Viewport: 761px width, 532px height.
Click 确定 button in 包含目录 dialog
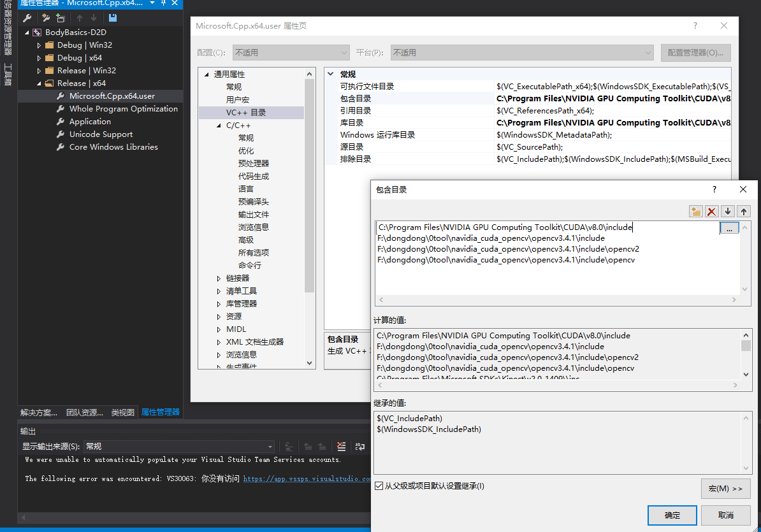tap(672, 515)
